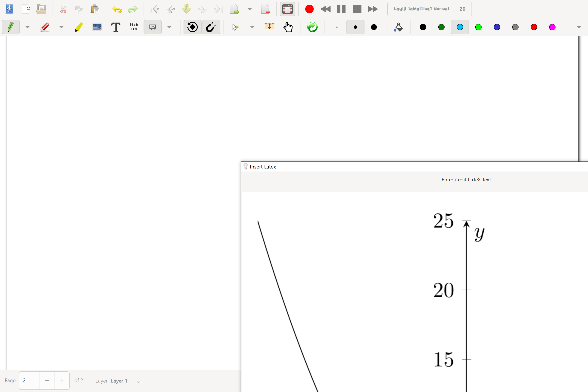The height and width of the screenshot is (392, 588).
Task: Choose the light blue color swatch
Action: click(460, 27)
